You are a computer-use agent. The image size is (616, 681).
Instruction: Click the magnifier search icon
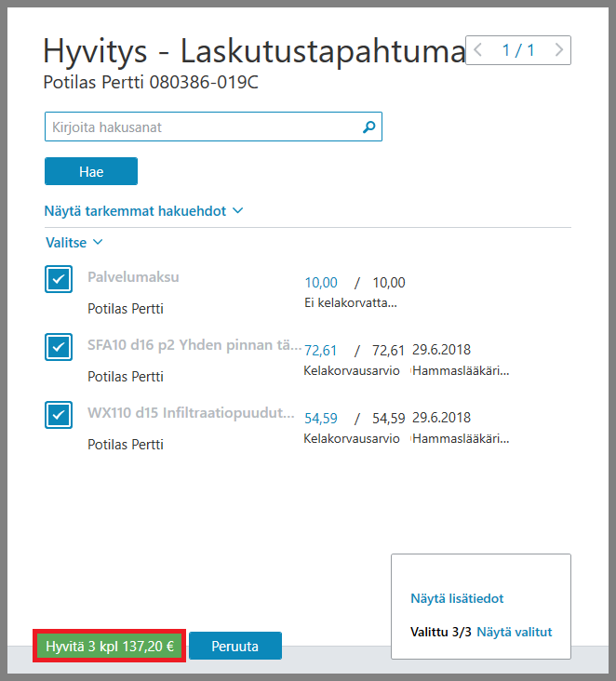(x=368, y=127)
